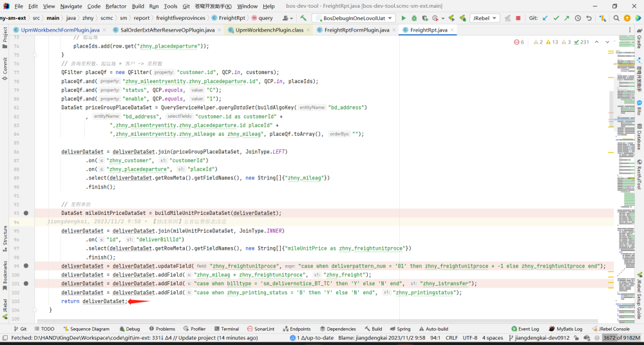This screenshot has height=345, width=644.
Task: Open the Commit tool window
Action: click(5, 69)
